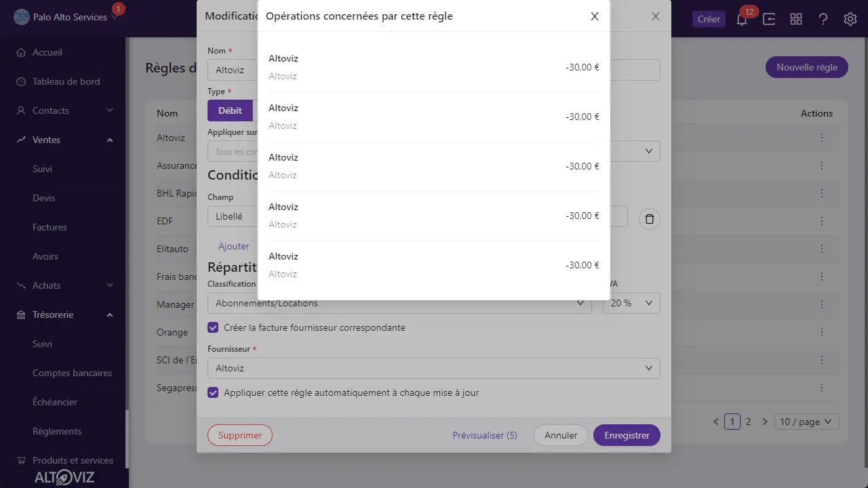This screenshot has height=488, width=868.
Task: Click the logout arrow icon in header
Action: click(769, 19)
